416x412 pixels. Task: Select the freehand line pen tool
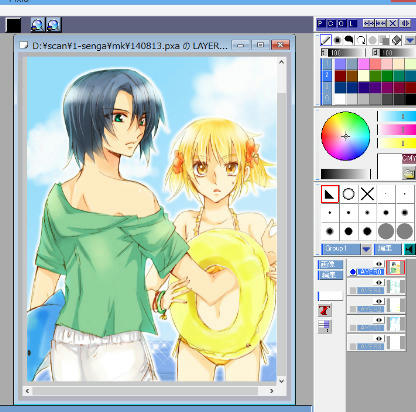(326, 40)
